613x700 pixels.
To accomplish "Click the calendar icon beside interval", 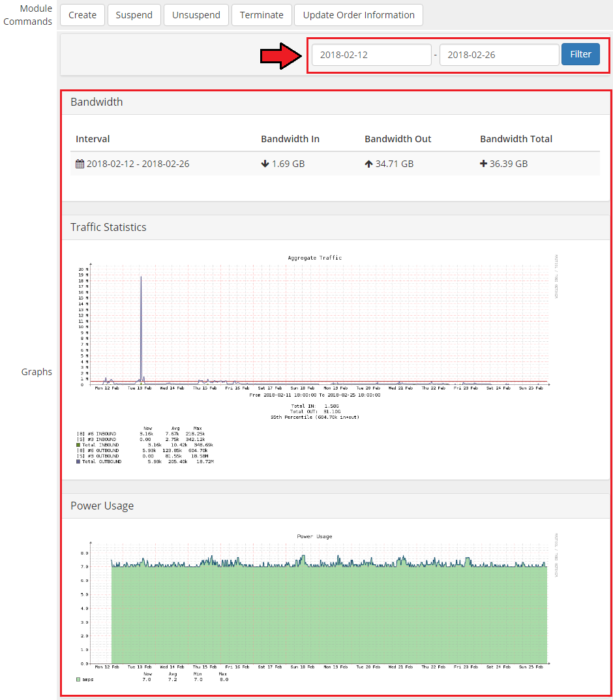I will 80,164.
